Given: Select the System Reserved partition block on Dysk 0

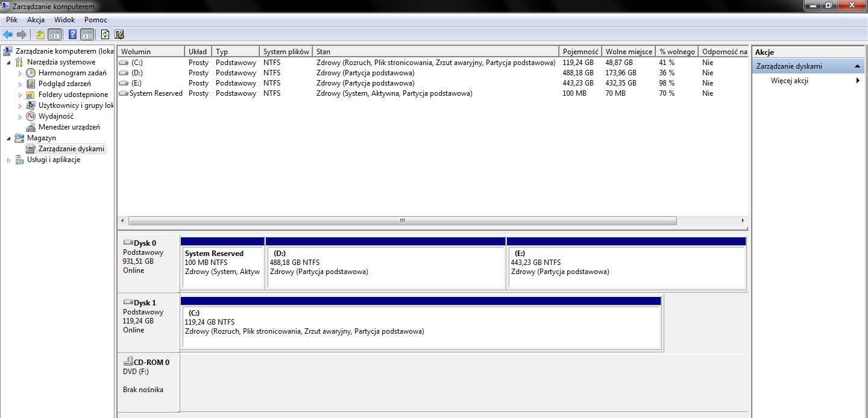Looking at the screenshot, I should (222, 263).
